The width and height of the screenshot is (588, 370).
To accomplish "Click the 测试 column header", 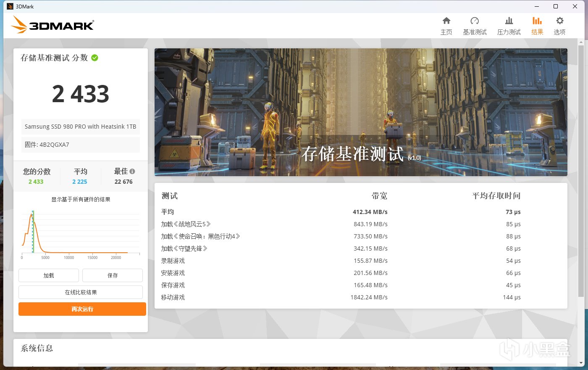I will click(x=169, y=196).
